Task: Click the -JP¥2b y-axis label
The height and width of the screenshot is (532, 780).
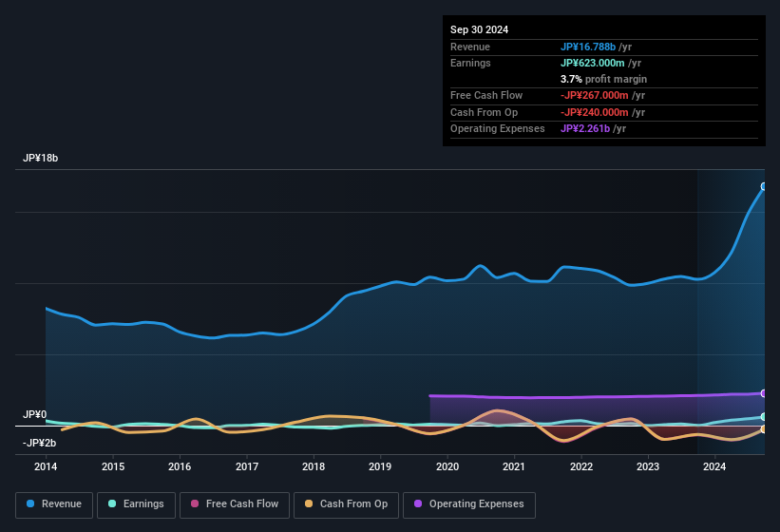Action: 39,443
